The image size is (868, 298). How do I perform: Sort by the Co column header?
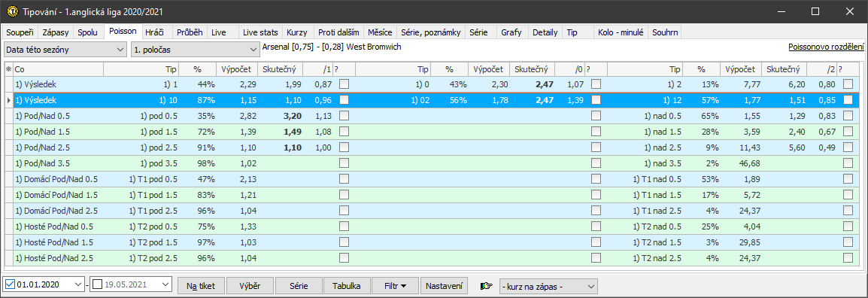click(58, 69)
